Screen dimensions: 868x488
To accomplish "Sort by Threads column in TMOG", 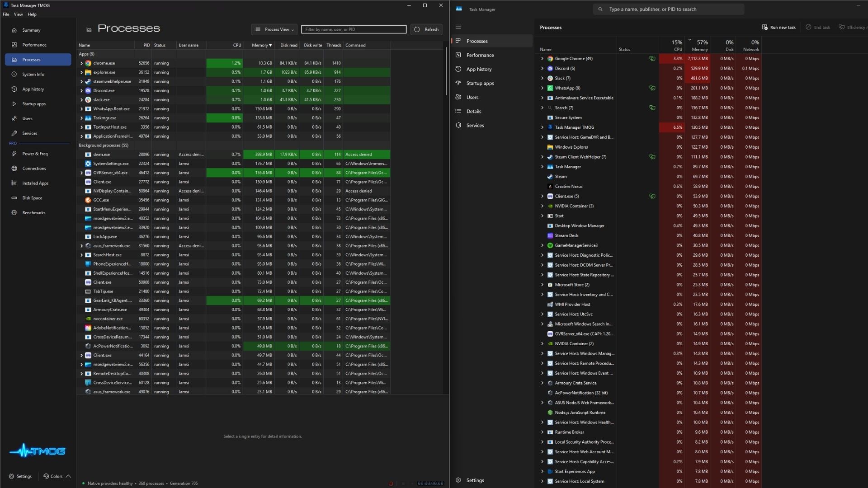I will 334,45.
